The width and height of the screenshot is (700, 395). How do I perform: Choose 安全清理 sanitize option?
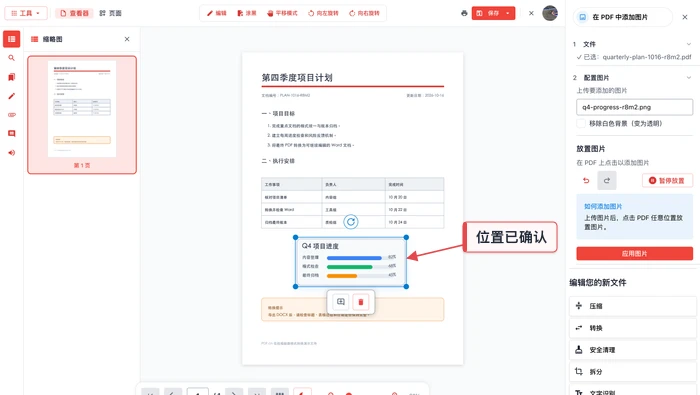click(633, 350)
